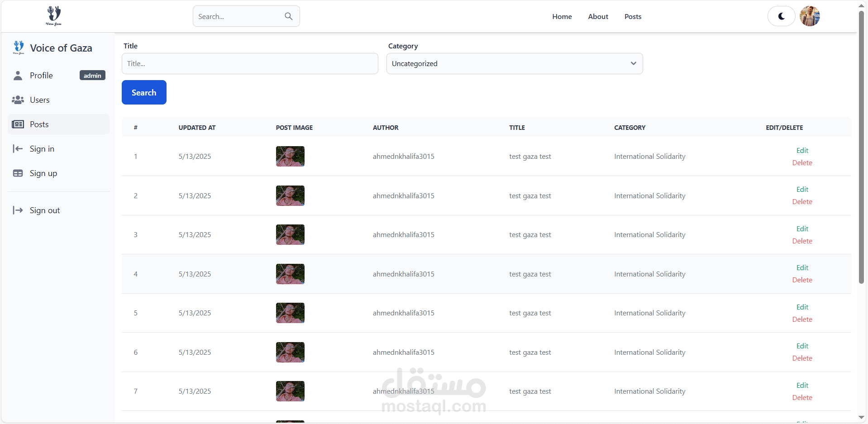Open post image thumbnail in row 3
The height and width of the screenshot is (424, 868).
tap(290, 234)
